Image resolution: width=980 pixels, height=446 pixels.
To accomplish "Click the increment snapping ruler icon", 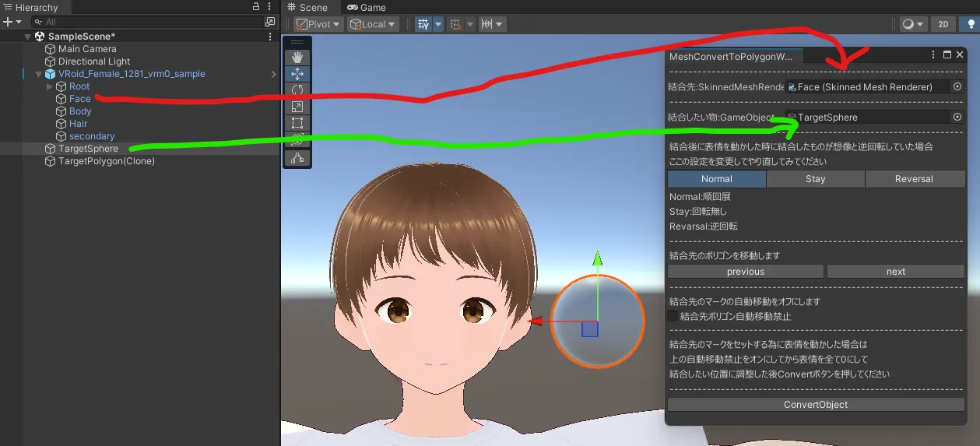I will point(487,24).
